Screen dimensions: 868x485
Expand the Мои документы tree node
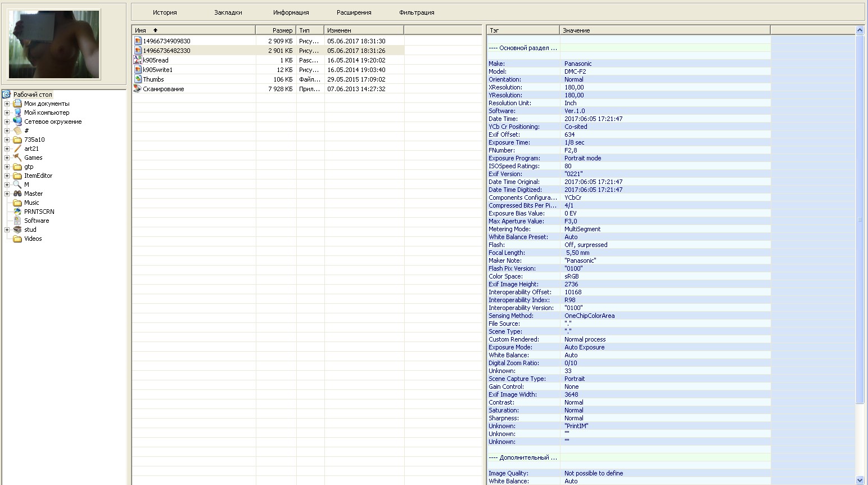tap(7, 104)
